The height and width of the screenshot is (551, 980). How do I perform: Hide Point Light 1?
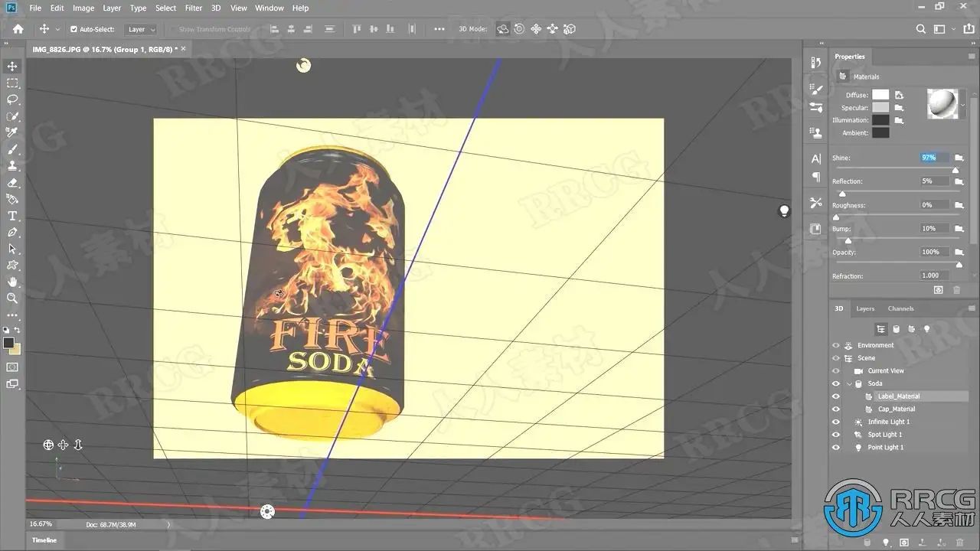tap(835, 448)
